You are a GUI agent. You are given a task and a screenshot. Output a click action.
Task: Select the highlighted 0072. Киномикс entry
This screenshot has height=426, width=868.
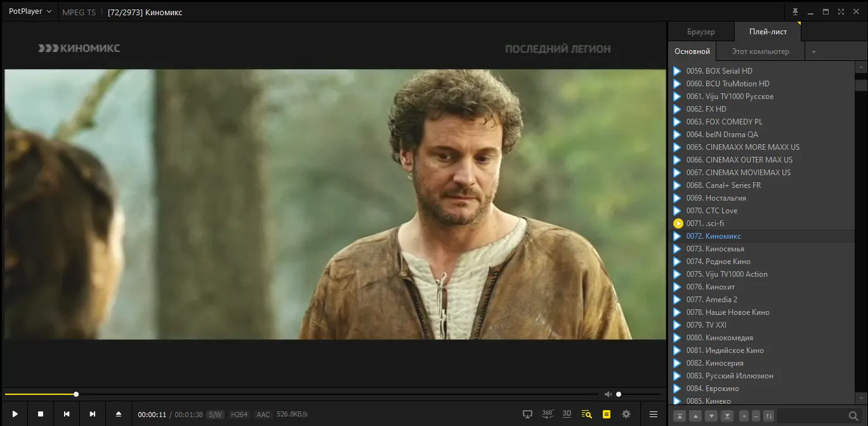(761, 236)
